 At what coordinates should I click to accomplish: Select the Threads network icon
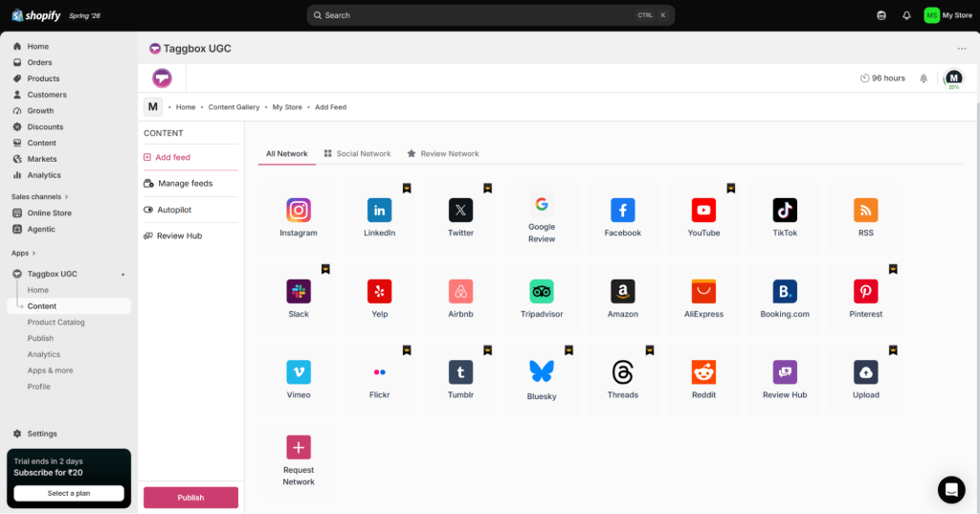point(622,372)
